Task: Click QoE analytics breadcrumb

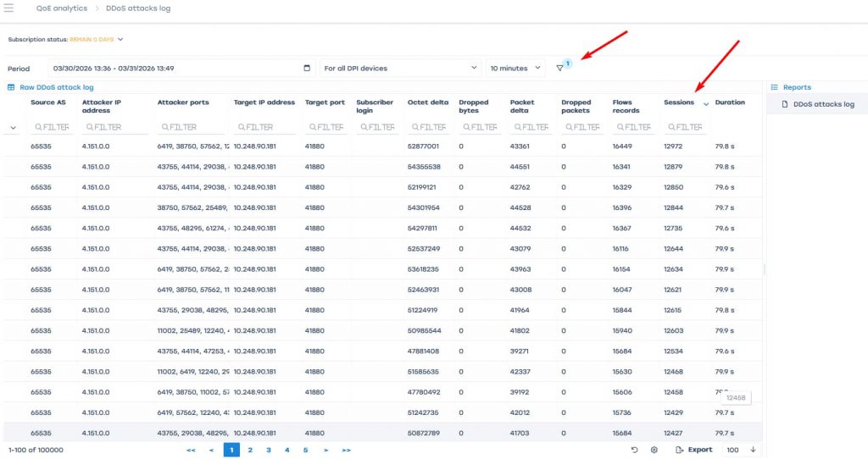Action: (x=61, y=8)
